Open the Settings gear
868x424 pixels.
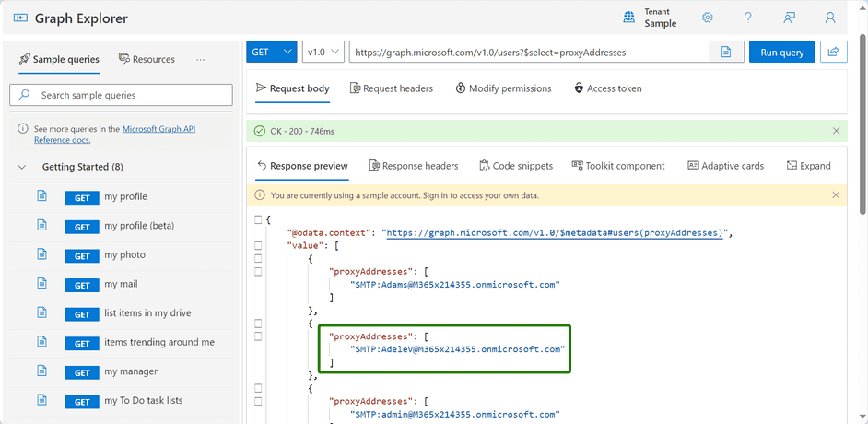707,18
